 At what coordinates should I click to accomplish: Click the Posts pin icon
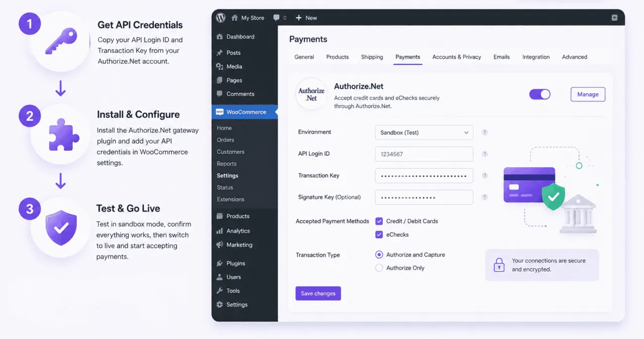(x=219, y=53)
